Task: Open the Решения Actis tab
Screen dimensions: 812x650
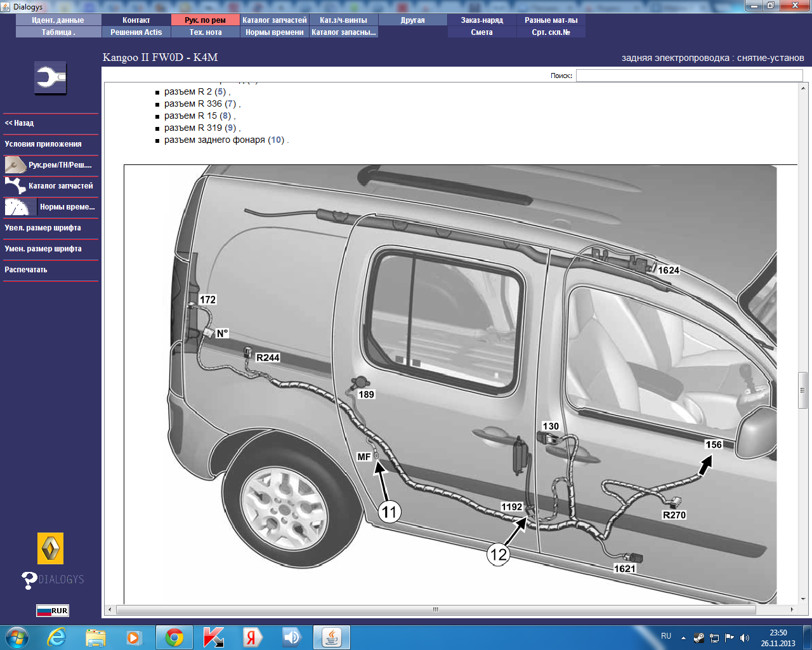Action: click(136, 32)
